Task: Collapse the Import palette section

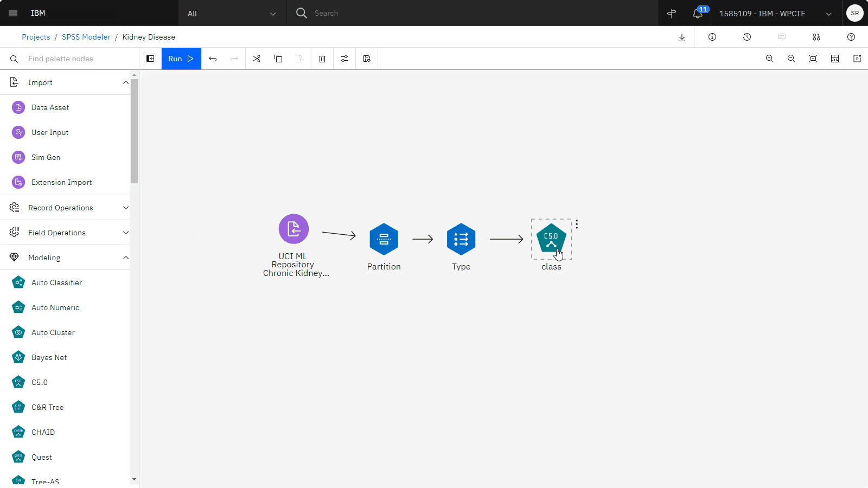Action: click(x=125, y=82)
